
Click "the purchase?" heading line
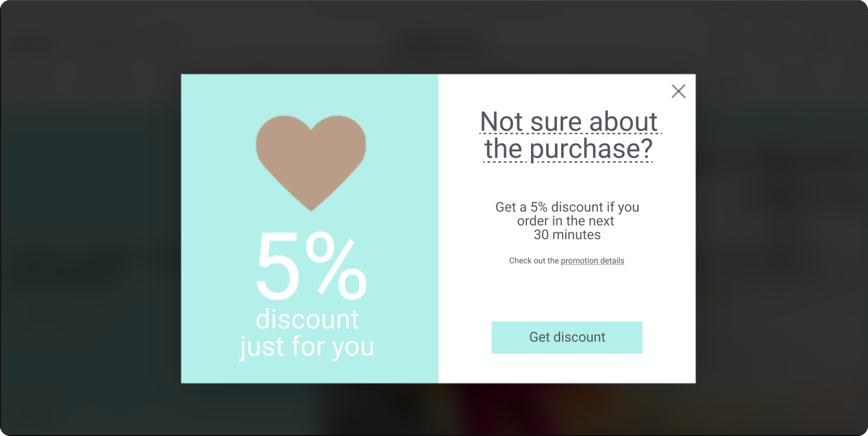tap(568, 149)
